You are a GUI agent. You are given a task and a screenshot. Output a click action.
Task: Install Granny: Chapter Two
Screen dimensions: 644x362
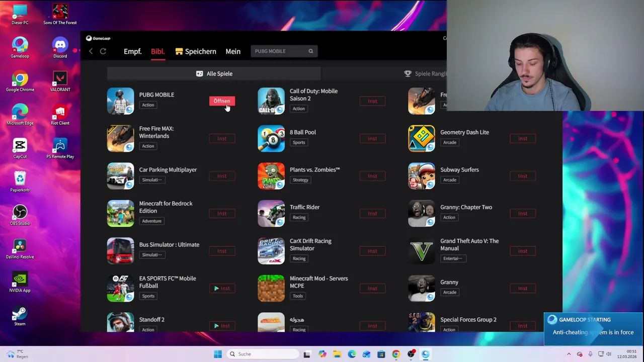click(x=523, y=213)
